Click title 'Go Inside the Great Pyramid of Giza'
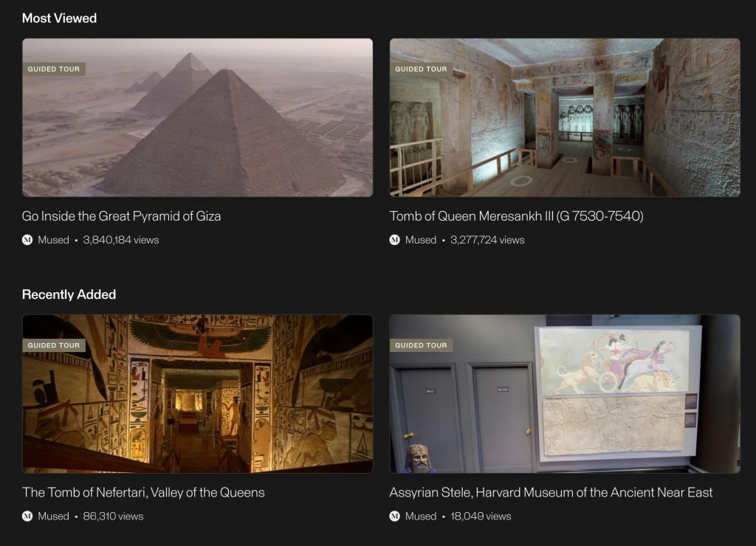Image resolution: width=756 pixels, height=546 pixels. point(122,216)
